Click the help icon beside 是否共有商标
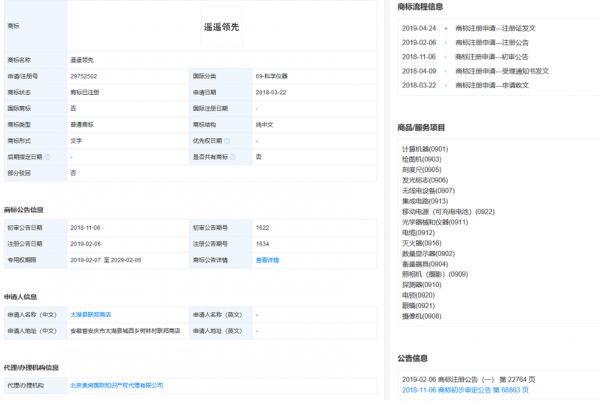The image size is (600, 403). (x=234, y=157)
